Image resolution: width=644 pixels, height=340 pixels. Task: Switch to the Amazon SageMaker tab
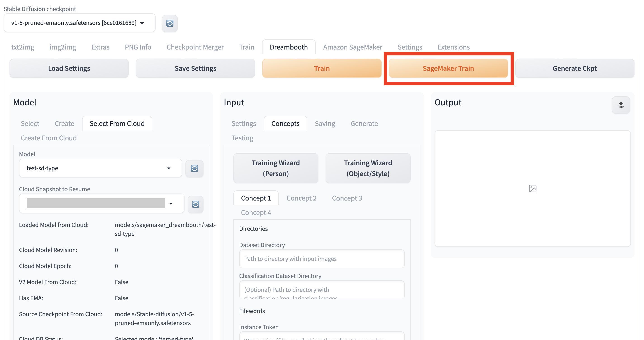click(352, 47)
